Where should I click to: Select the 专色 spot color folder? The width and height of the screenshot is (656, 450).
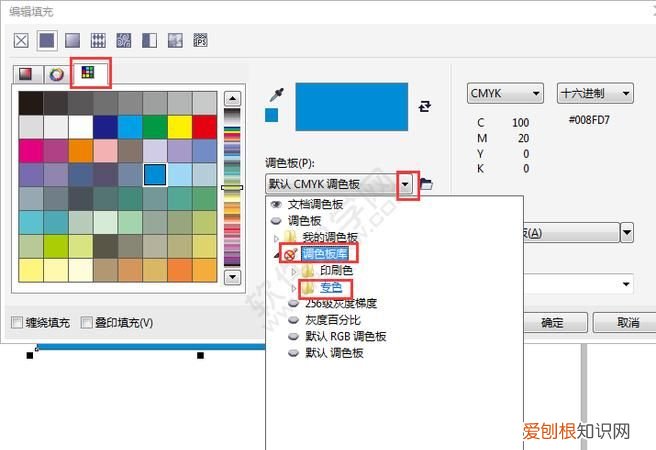point(331,287)
